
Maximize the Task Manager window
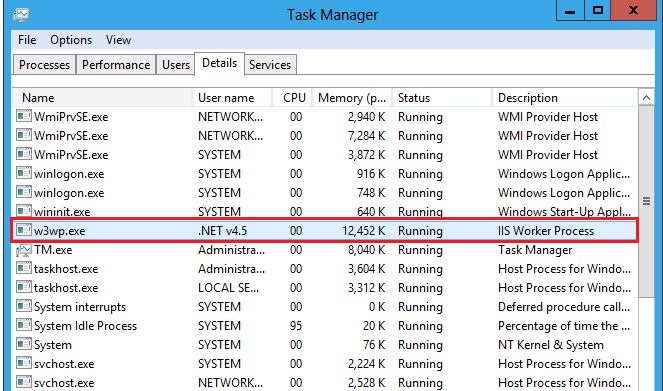coord(597,10)
